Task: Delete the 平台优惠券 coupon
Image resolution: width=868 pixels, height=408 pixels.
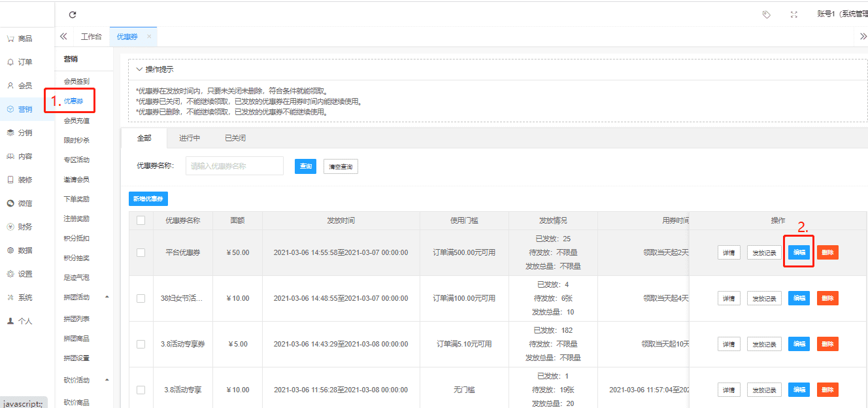Action: [827, 252]
